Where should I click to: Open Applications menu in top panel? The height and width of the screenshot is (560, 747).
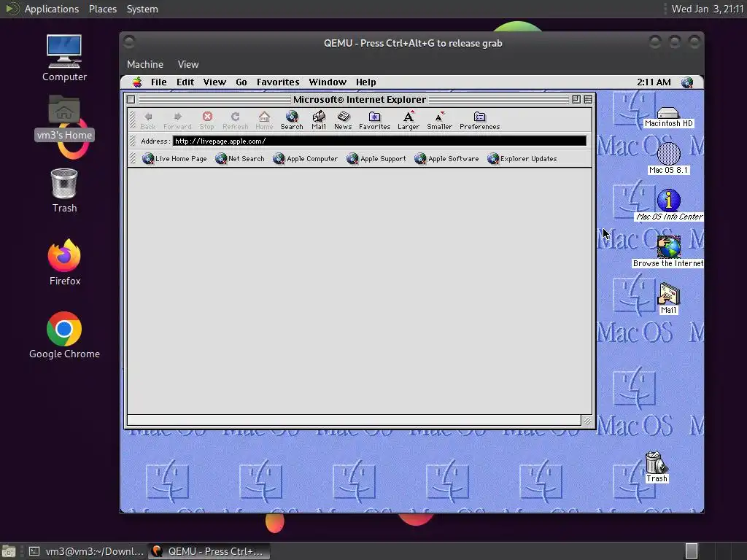coord(52,9)
